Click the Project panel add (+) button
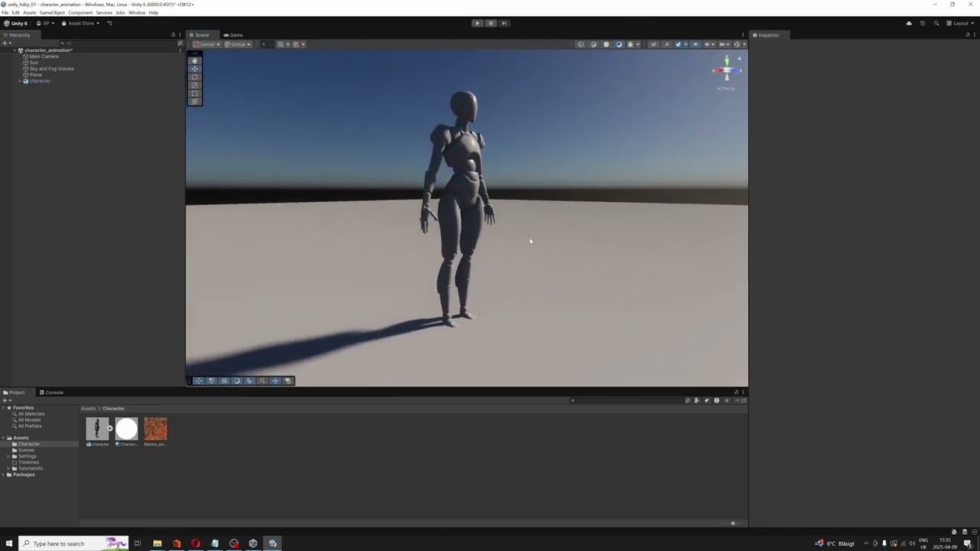The height and width of the screenshot is (551, 980). 6,400
